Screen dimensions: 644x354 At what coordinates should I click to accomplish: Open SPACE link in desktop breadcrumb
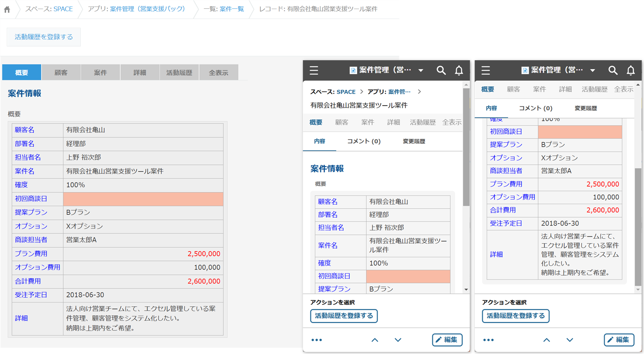[63, 9]
